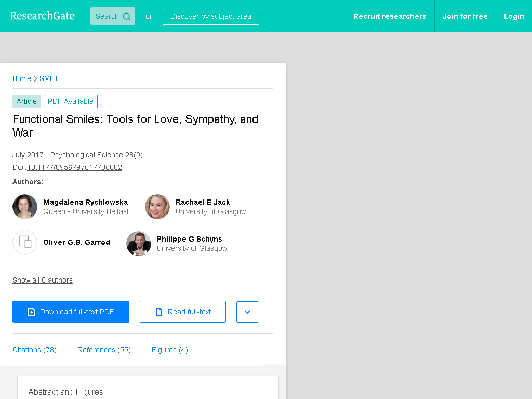532x399 pixels.
Task: Click download icon in Download full-text PDF
Action: 32,312
